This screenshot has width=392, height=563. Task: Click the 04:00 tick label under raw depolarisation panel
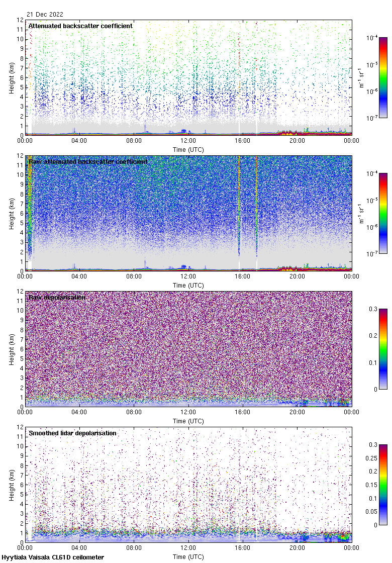79,413
